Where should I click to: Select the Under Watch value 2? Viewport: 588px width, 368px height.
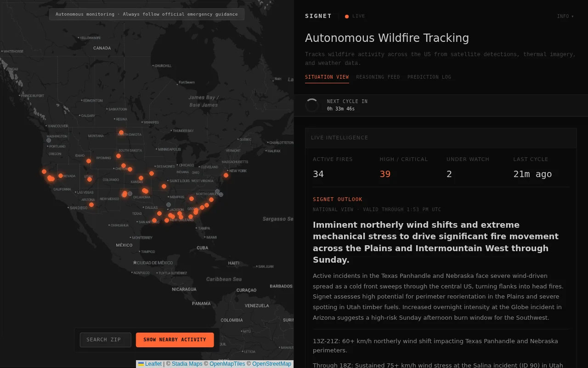point(449,174)
